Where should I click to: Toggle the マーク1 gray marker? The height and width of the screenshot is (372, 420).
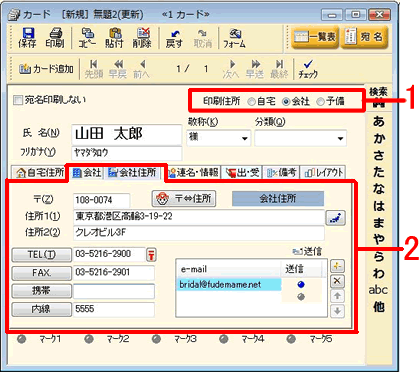tap(22, 339)
